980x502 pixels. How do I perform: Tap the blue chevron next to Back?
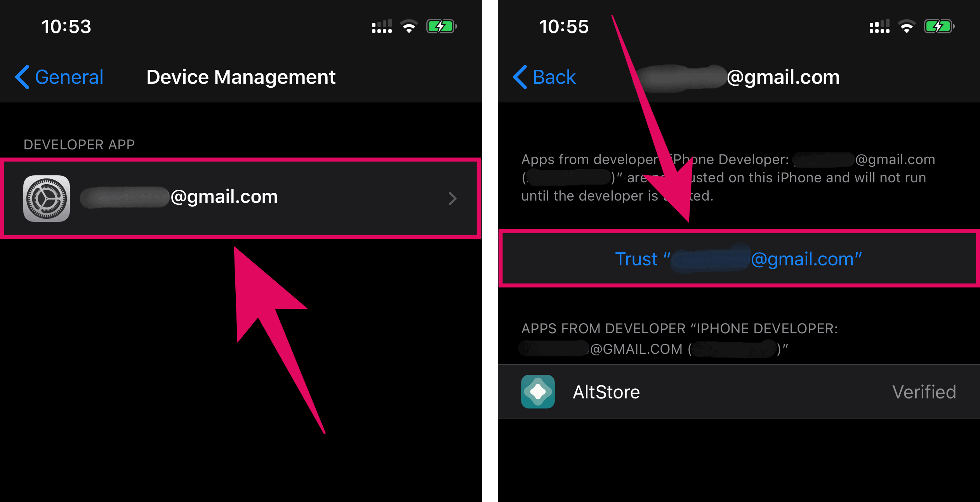(520, 77)
